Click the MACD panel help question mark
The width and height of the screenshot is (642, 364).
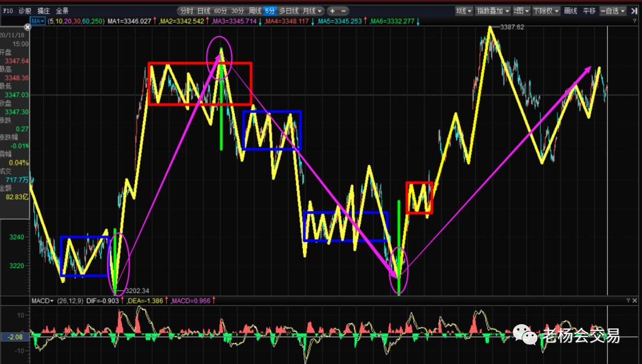pos(629,301)
